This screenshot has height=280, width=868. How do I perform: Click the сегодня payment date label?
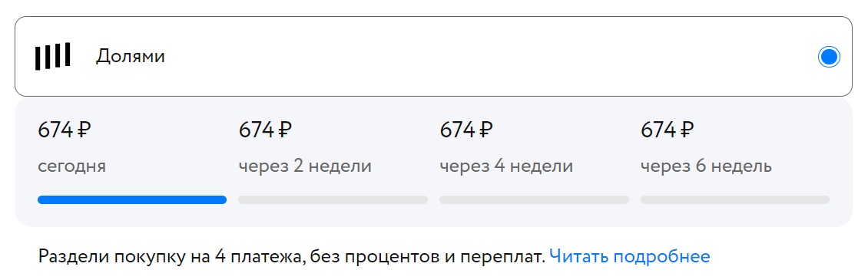click(71, 166)
